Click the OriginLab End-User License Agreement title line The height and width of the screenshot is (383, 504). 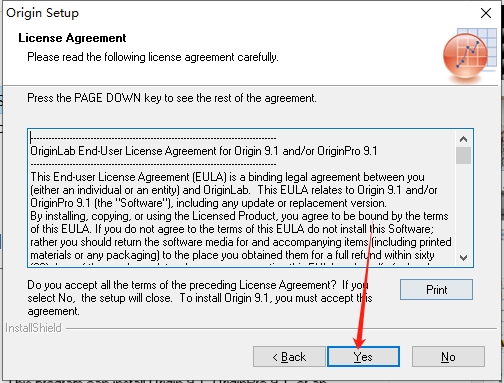[204, 151]
